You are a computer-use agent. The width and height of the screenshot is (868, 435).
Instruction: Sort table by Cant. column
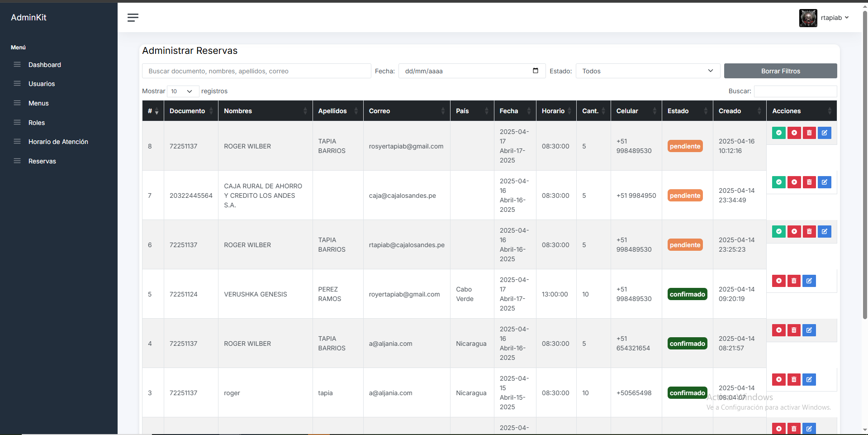coord(593,111)
